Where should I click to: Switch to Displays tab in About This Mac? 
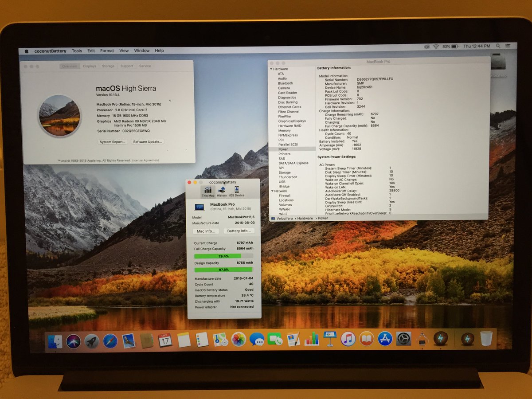point(90,66)
